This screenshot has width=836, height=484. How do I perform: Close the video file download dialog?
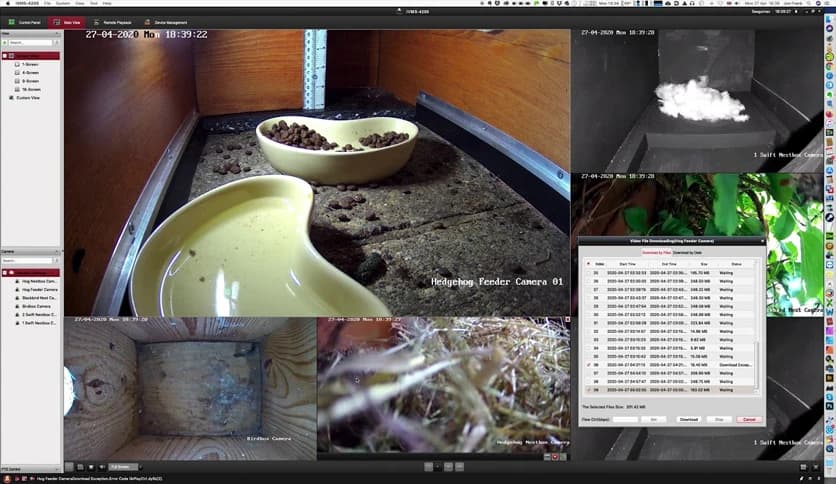pyautogui.click(x=762, y=241)
